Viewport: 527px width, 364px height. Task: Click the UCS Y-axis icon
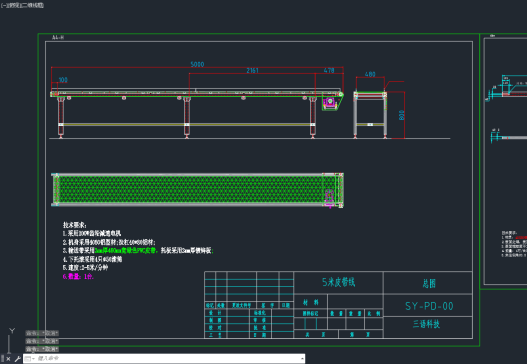pyautogui.click(x=12, y=331)
